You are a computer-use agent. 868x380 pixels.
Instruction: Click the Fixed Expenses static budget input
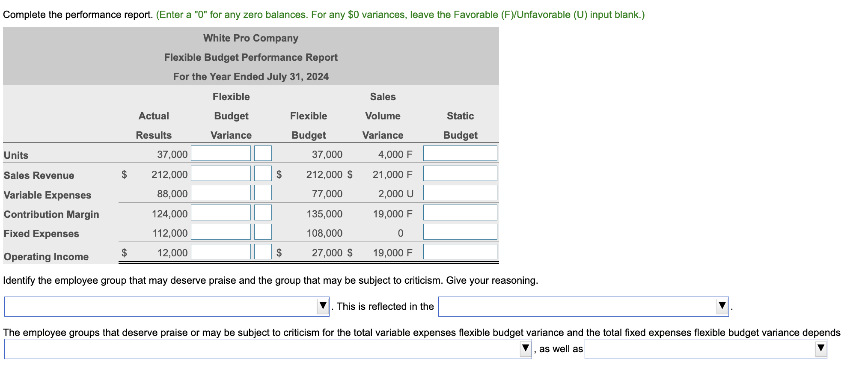tap(460, 232)
